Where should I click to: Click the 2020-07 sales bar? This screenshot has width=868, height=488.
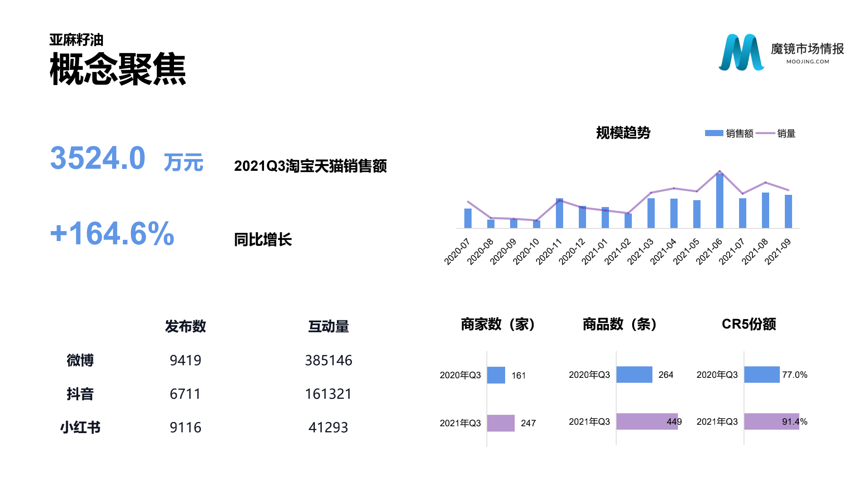(x=468, y=218)
